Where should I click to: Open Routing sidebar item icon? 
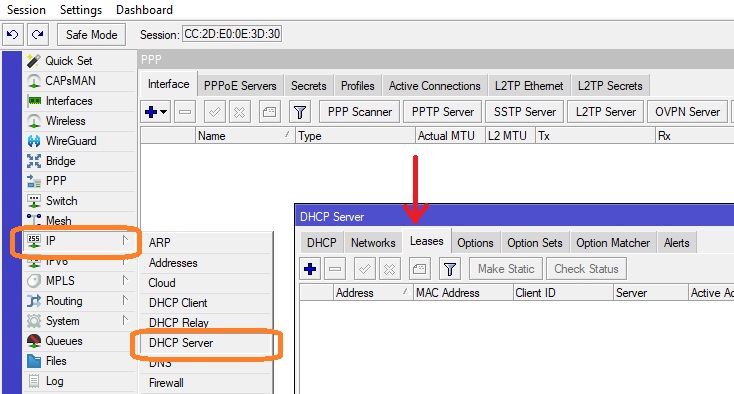34,301
